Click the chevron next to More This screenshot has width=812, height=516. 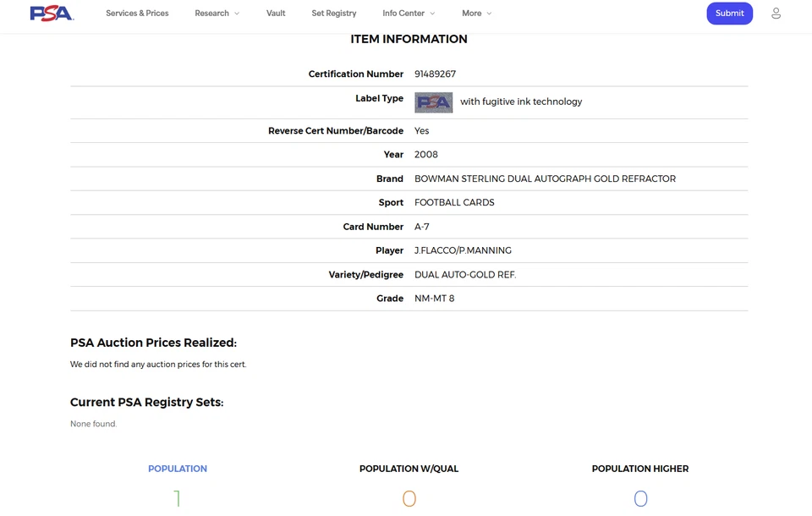coord(489,14)
